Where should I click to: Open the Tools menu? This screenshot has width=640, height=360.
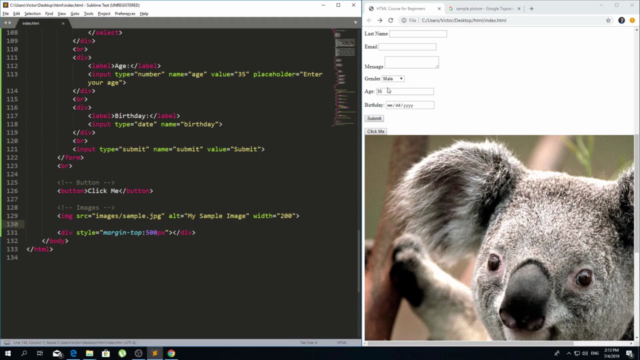click(89, 13)
